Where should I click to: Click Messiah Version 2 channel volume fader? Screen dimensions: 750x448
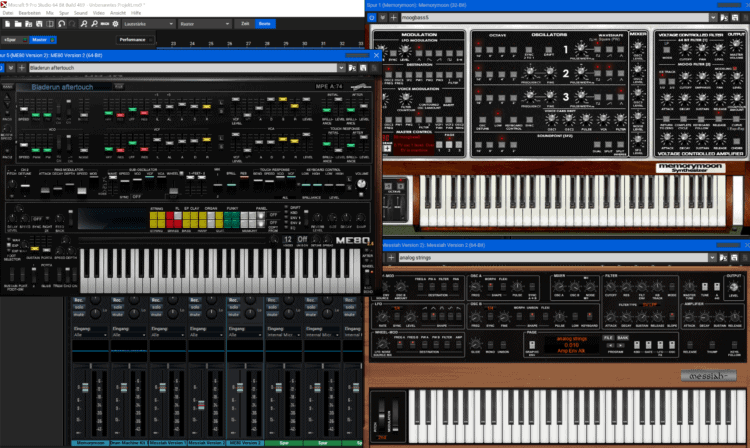[201, 405]
